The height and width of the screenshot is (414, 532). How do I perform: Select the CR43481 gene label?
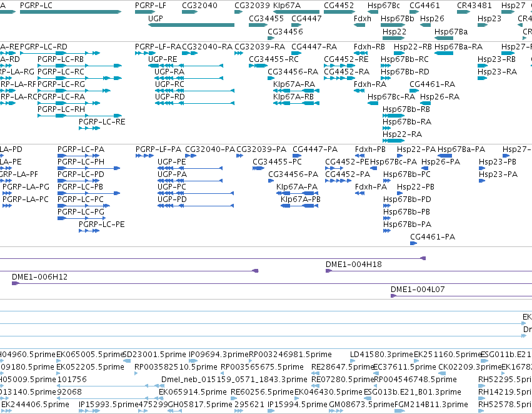pyautogui.click(x=474, y=6)
